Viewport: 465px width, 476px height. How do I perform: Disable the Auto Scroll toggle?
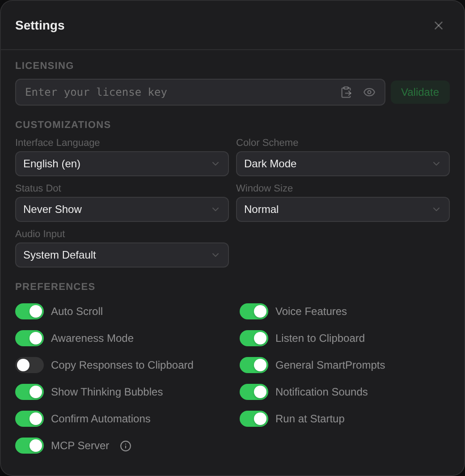pyautogui.click(x=30, y=311)
